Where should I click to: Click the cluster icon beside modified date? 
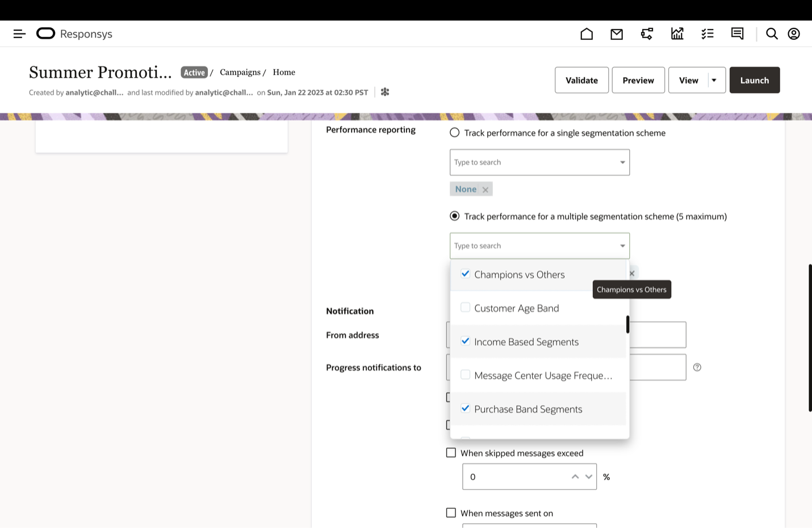[x=385, y=92]
